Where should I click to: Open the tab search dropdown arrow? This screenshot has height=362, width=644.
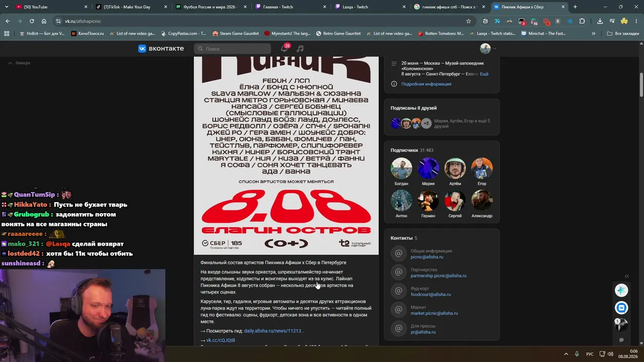7,7
